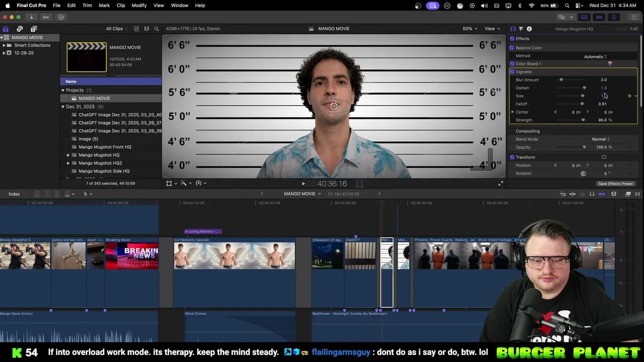Image resolution: width=644 pixels, height=362 pixels.
Task: Toggle the Timeline panel display button
Action: pos(599,17)
